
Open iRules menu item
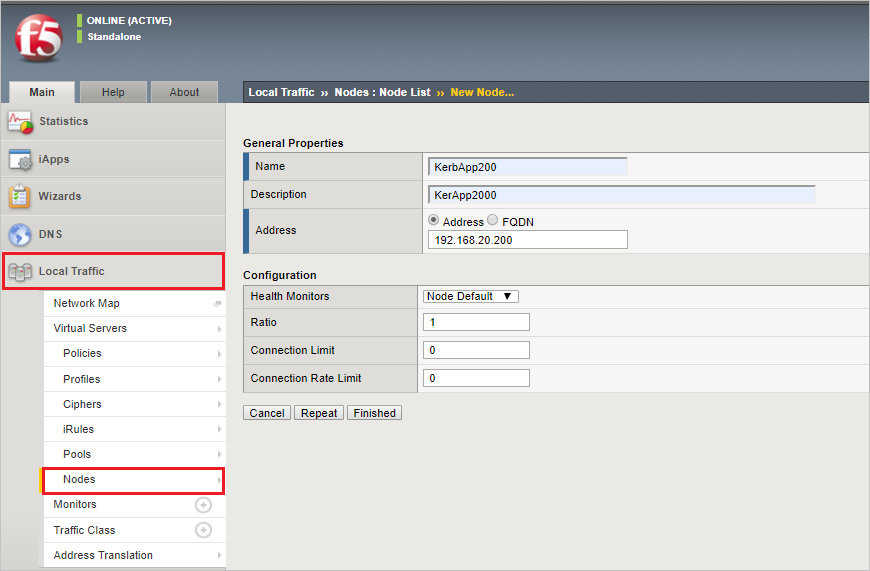[135, 429]
